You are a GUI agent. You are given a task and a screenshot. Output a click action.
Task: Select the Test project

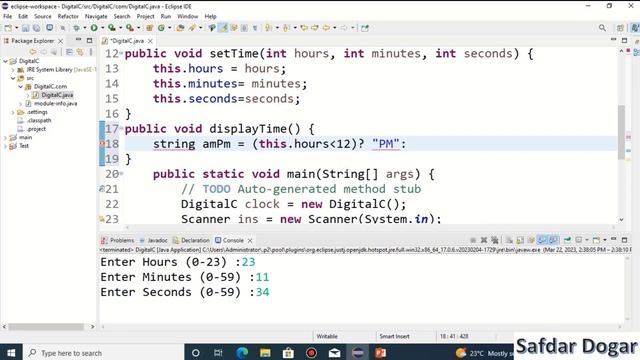[x=20, y=146]
